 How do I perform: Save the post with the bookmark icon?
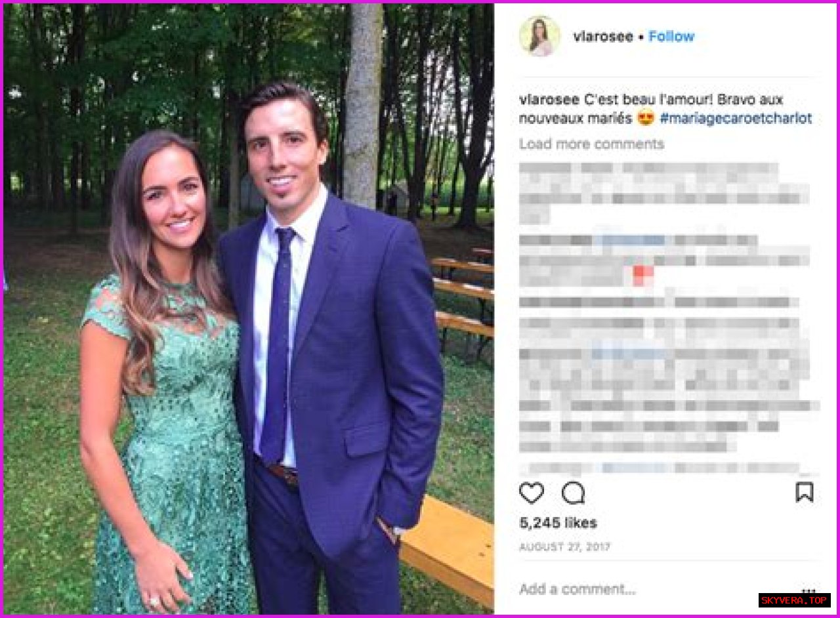tap(805, 492)
